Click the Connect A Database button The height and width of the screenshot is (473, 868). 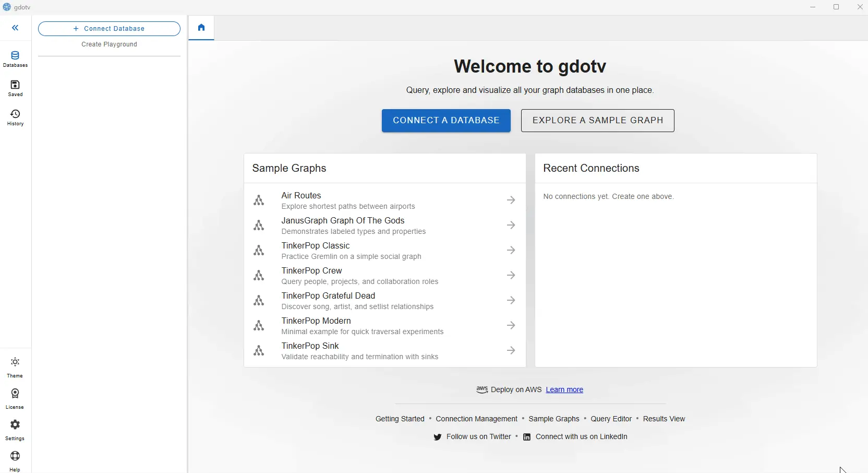pyautogui.click(x=446, y=121)
